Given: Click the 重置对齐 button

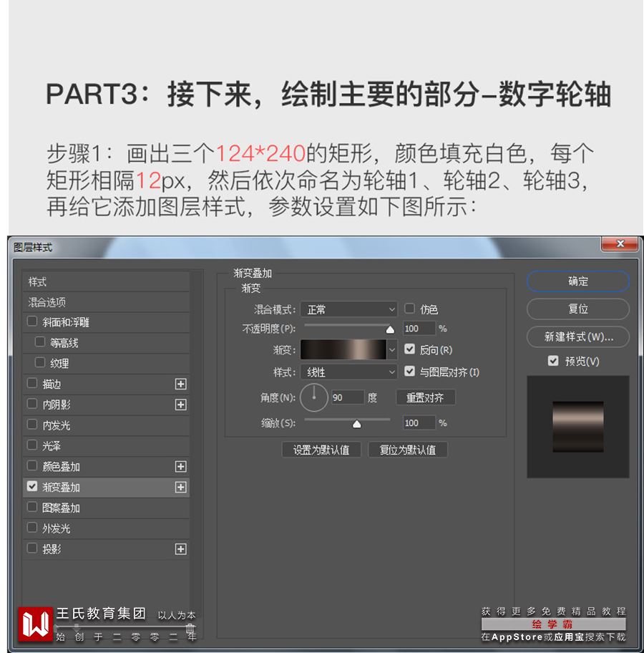Looking at the screenshot, I should point(425,397).
